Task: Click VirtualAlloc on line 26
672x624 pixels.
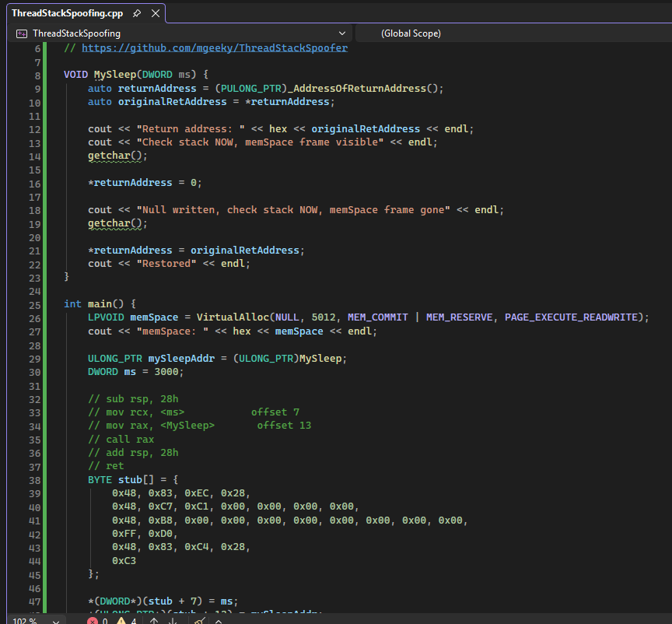Action: coord(233,317)
